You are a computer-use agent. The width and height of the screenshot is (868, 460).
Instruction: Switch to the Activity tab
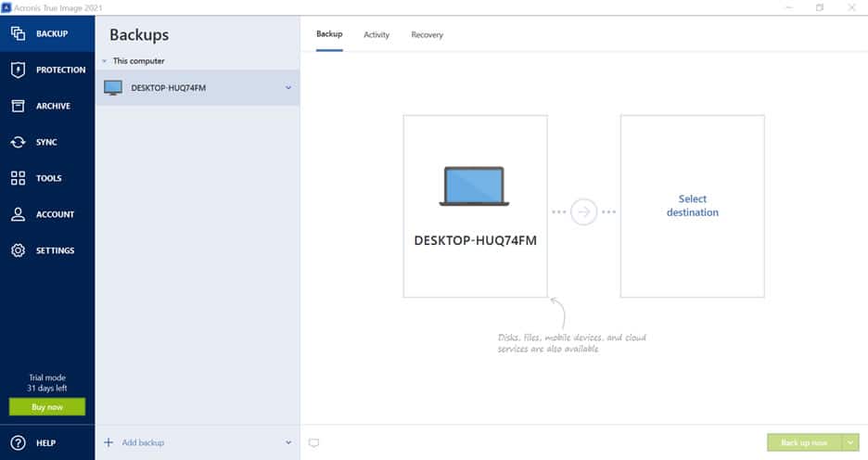pos(377,34)
